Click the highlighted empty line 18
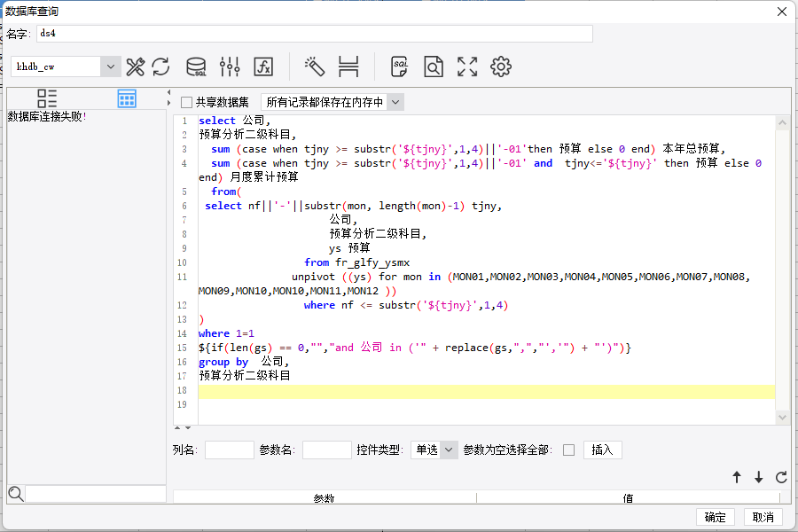This screenshot has width=798, height=532. 487,391
